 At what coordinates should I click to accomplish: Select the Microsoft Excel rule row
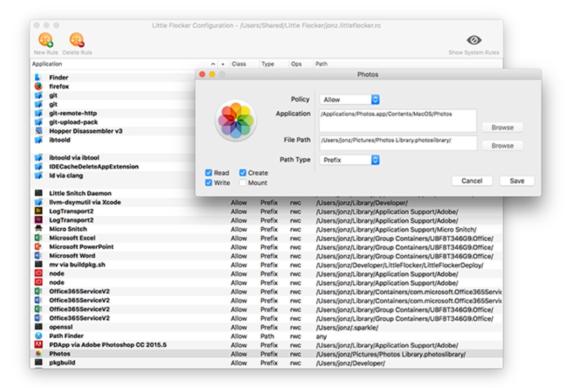(266, 238)
